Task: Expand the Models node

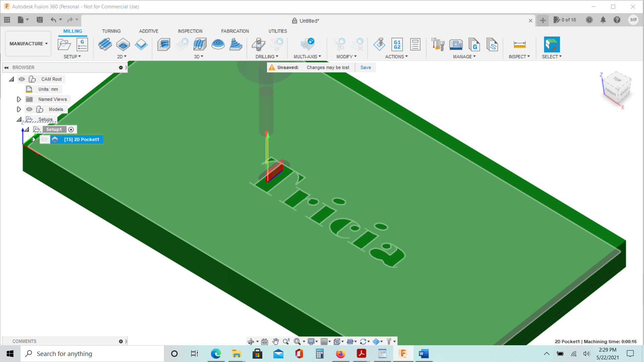Action: tap(19, 109)
